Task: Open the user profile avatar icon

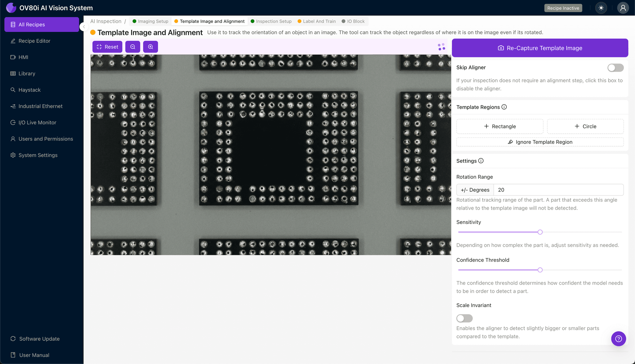Action: point(623,8)
